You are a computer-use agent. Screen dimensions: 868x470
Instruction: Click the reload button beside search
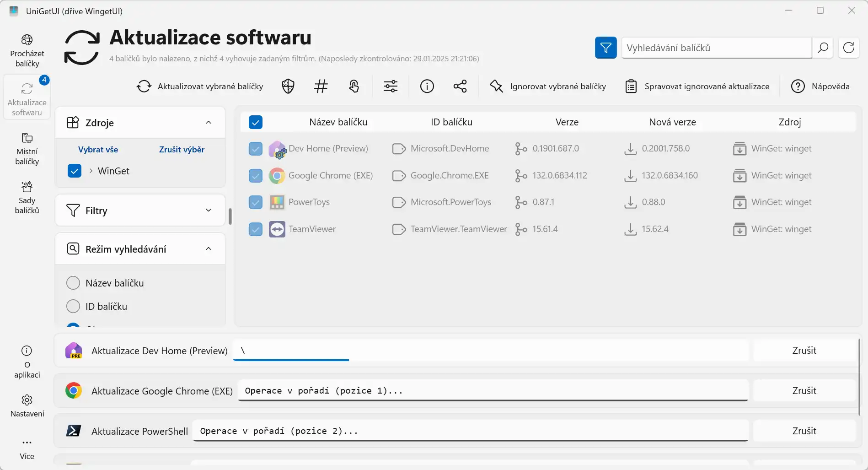848,48
